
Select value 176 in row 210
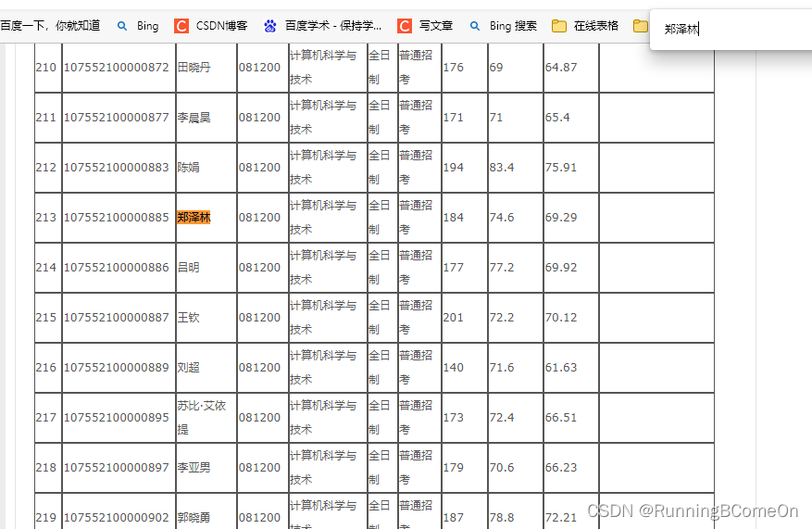point(453,68)
